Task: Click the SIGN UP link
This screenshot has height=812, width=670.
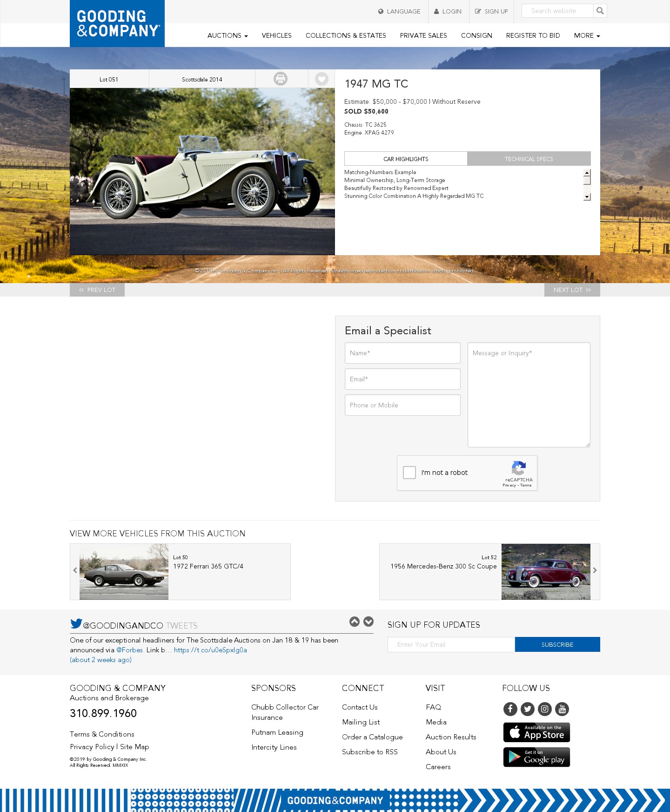Action: 491,11
